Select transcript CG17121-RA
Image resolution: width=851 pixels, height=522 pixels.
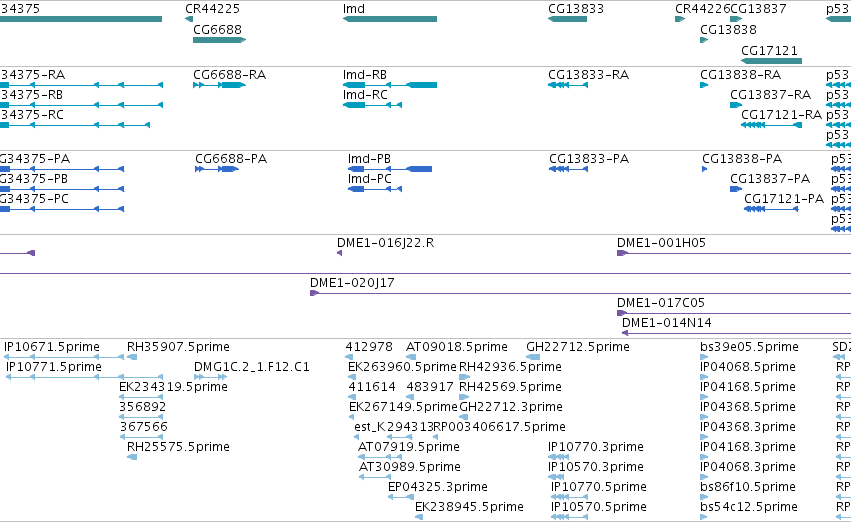tap(771, 125)
